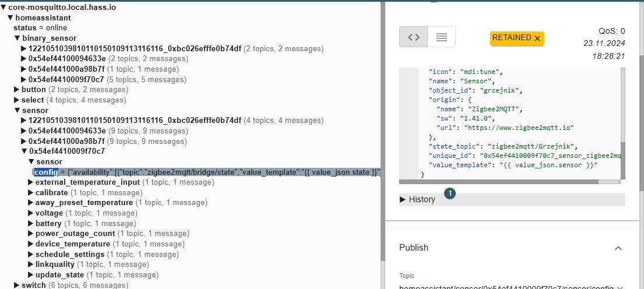
Task: Collapse the homeassistant tree node
Action: pyautogui.click(x=11, y=17)
